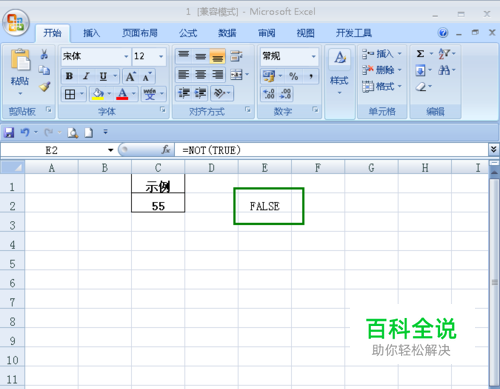Click the phonetic guide (wén) icon
500x389 pixels.
(150, 94)
